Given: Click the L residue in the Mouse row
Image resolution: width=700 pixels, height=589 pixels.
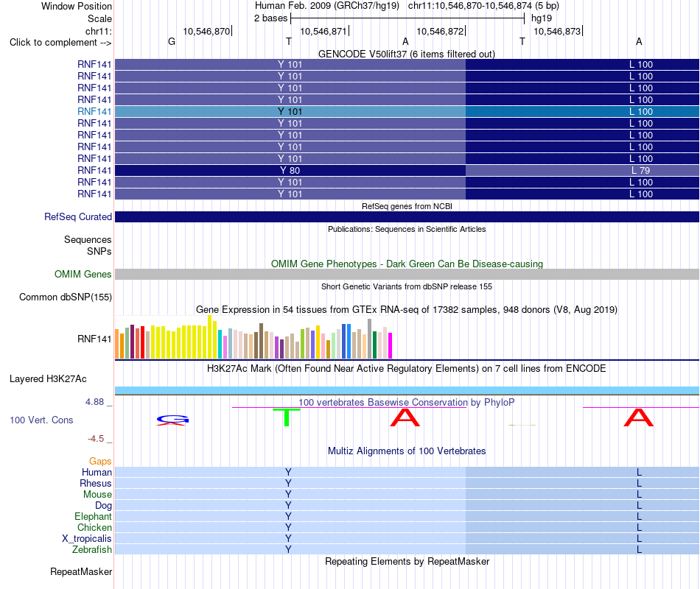Looking at the screenshot, I should tap(640, 495).
